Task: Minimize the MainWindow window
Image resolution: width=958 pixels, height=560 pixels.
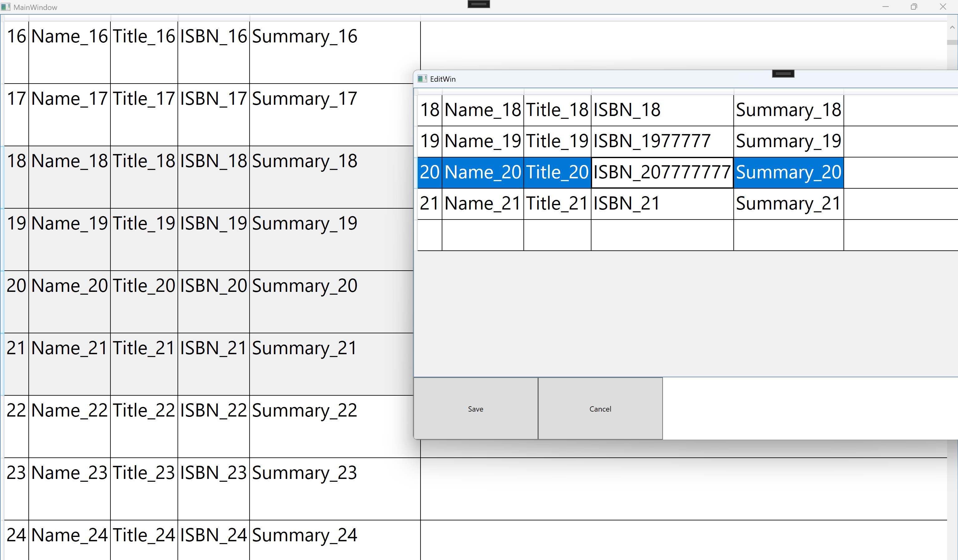Action: coord(885,7)
